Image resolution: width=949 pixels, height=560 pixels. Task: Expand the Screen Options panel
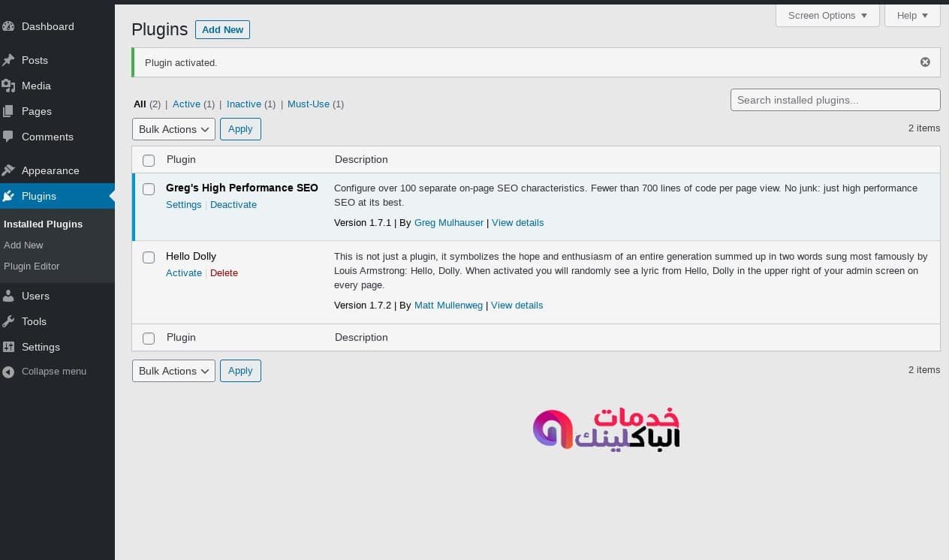827,15
